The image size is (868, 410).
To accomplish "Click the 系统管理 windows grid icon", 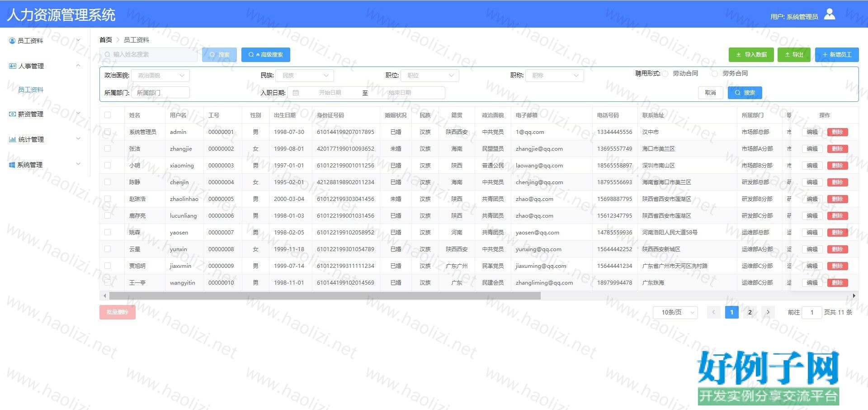I will 12,165.
